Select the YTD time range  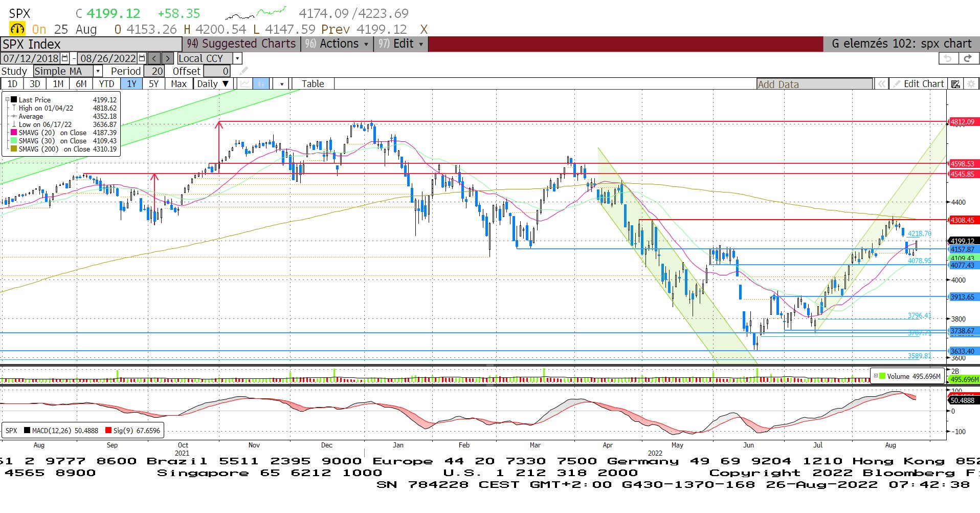(x=106, y=84)
